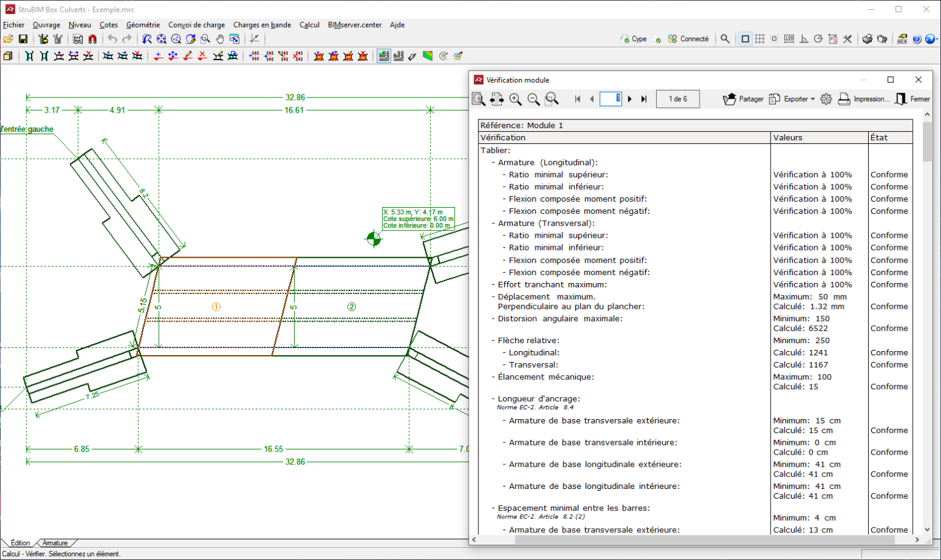
Task: Open the magnifier search icon in main toolbar
Action: pyautogui.click(x=725, y=39)
